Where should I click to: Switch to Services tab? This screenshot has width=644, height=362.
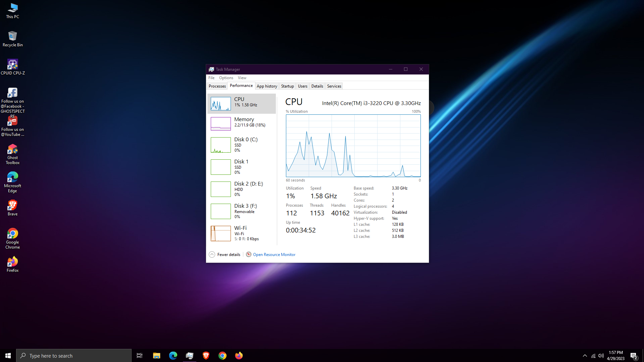tap(334, 86)
